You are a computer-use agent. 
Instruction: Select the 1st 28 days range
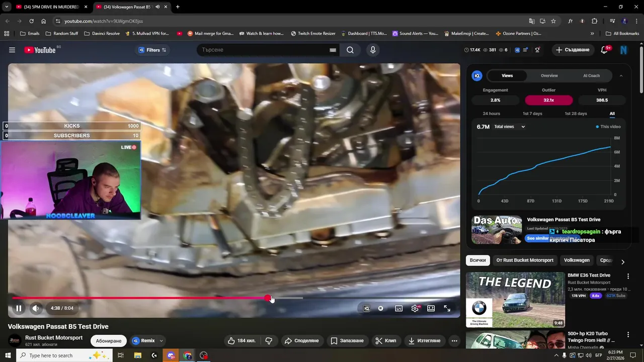click(x=576, y=114)
